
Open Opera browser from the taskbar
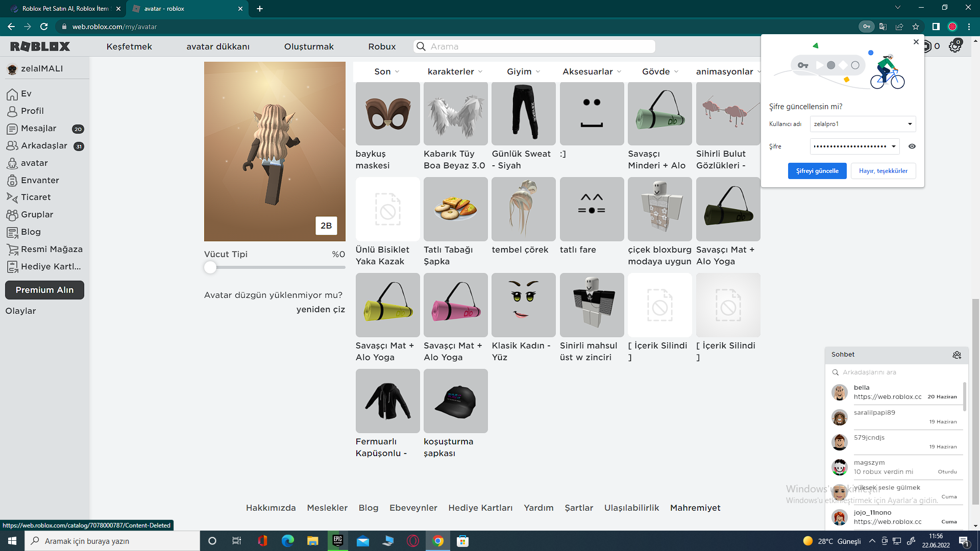pyautogui.click(x=413, y=541)
